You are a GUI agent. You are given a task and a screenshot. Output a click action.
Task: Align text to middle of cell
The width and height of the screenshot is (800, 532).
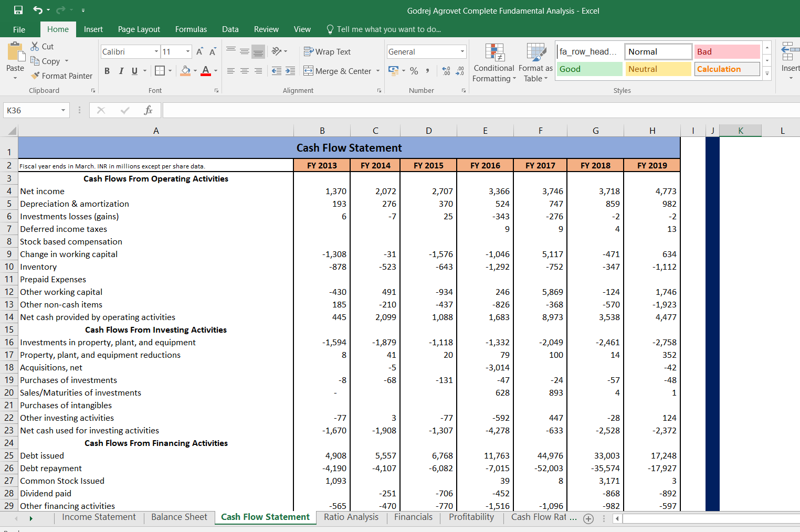point(245,51)
